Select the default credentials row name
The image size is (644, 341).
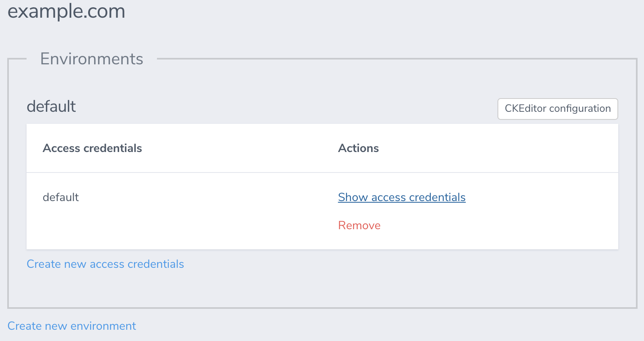[x=61, y=197]
